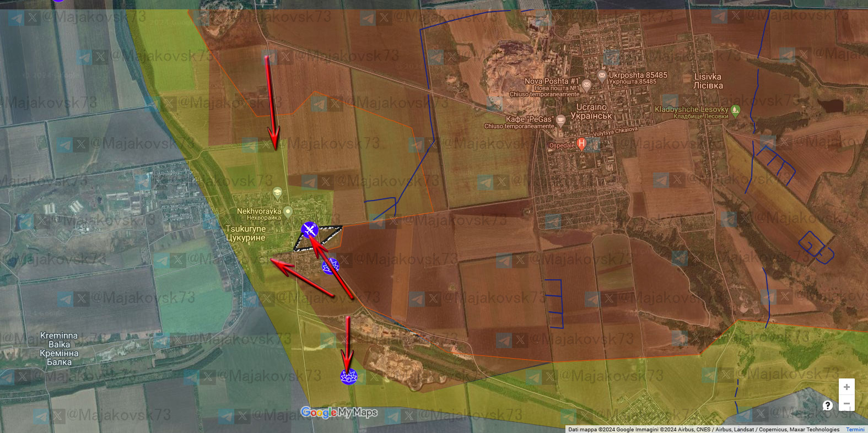Select the explosion marker just below the airplane marker
Image resolution: width=868 pixels, height=433 pixels.
tap(330, 266)
